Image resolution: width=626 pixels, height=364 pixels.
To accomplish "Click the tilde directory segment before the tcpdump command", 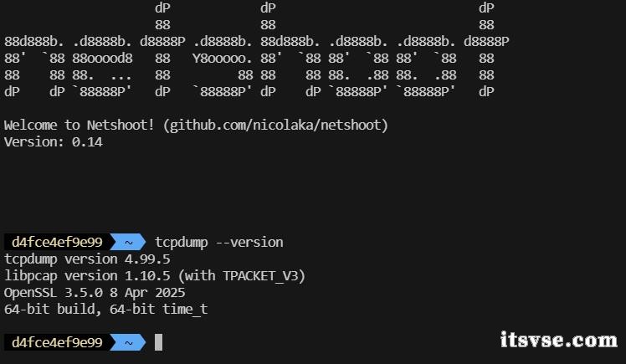I will (128, 243).
